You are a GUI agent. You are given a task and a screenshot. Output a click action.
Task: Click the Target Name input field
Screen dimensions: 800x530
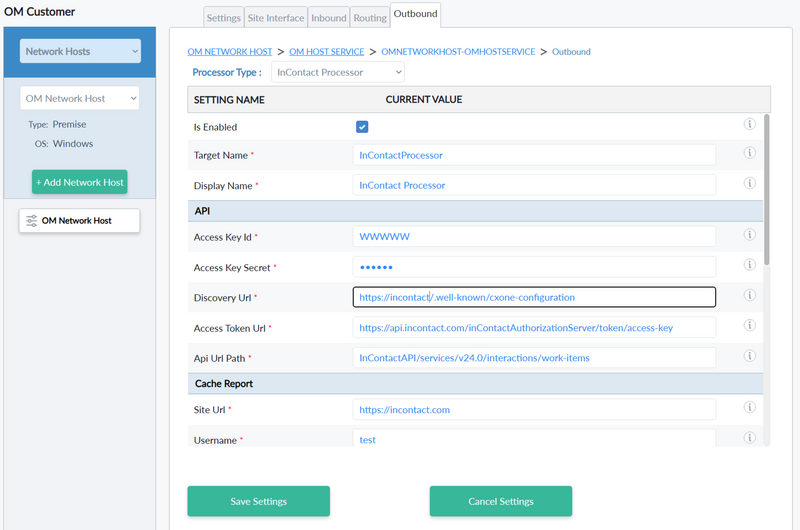point(534,155)
